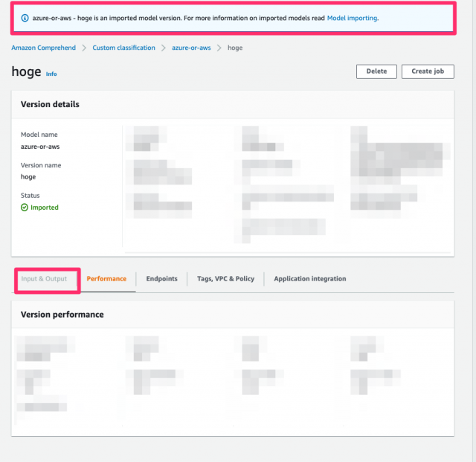Switch to the Input & Output tab
This screenshot has height=462, width=476.
point(44,279)
